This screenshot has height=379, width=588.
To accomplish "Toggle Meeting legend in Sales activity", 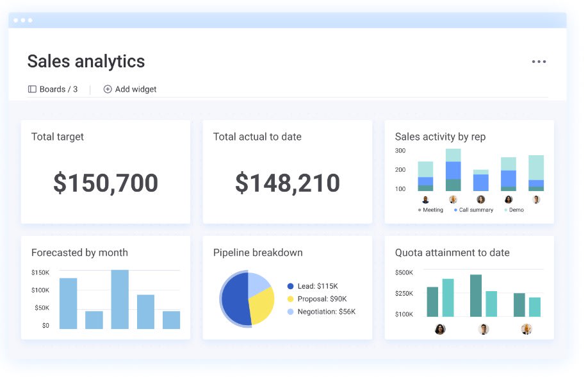I will pyautogui.click(x=430, y=210).
